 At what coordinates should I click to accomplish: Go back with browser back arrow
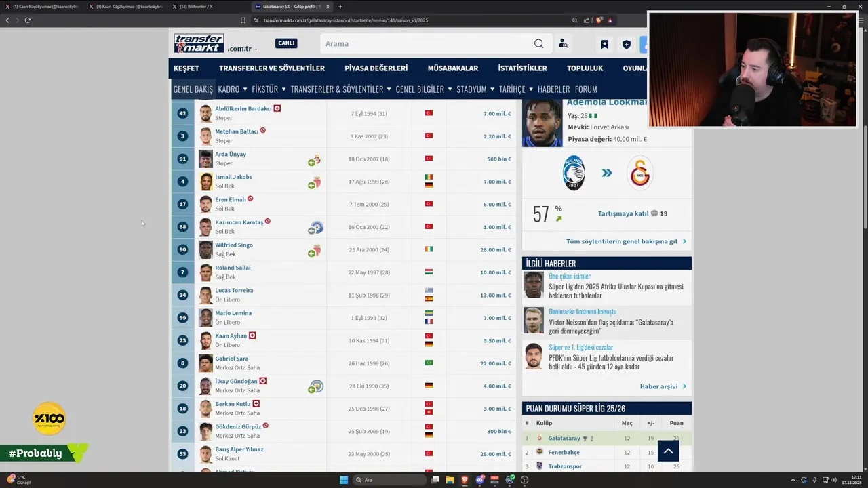[7, 20]
